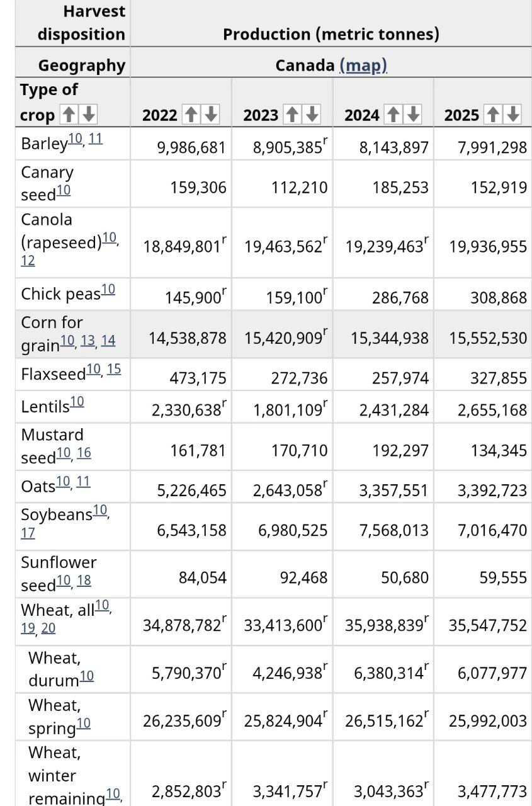Screen dimensions: 532x806
Task: Sort 2025 column descending with down arrow
Action: pos(513,115)
